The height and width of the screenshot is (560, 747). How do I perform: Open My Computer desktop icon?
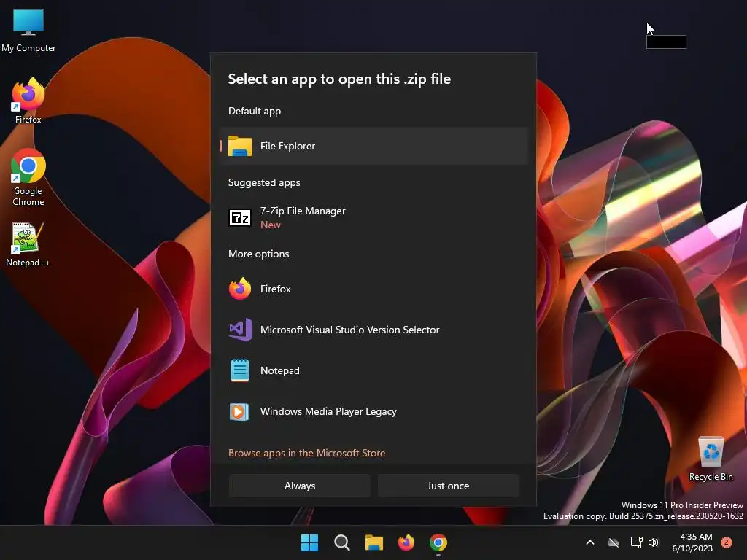[28, 31]
